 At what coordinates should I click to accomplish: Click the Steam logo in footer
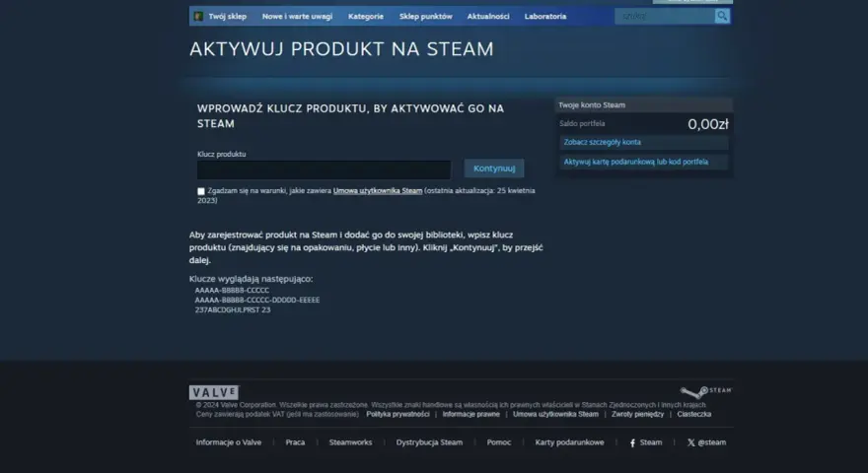tap(706, 391)
